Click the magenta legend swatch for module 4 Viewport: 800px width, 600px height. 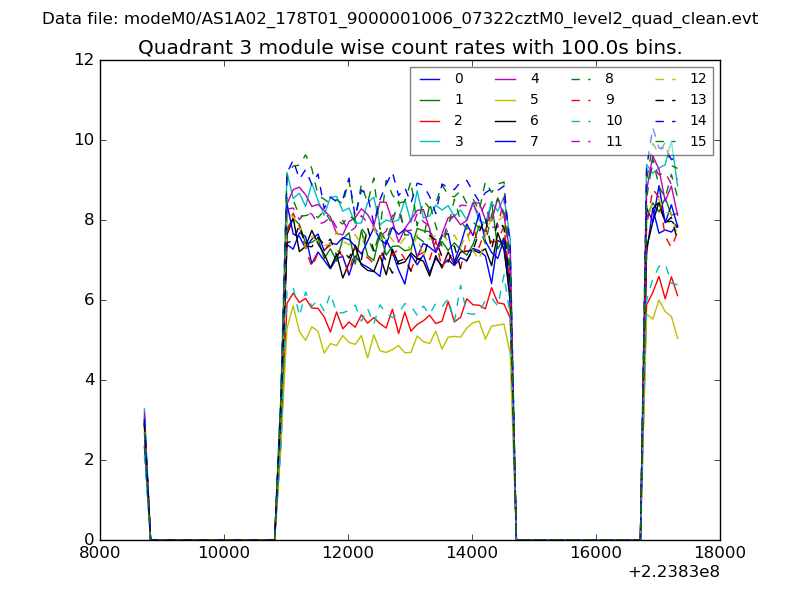click(x=505, y=79)
